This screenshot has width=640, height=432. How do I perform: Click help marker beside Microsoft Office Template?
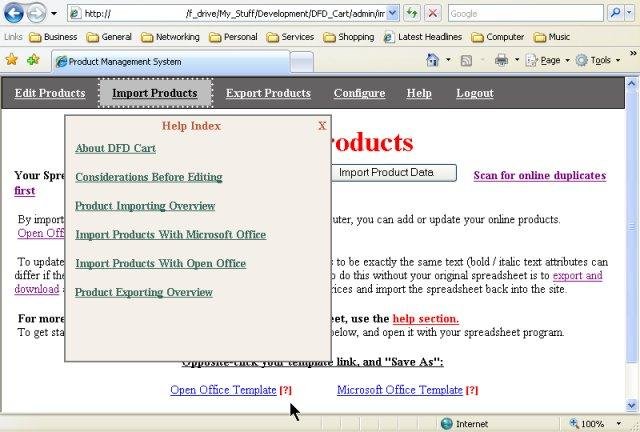pyautogui.click(x=472, y=390)
